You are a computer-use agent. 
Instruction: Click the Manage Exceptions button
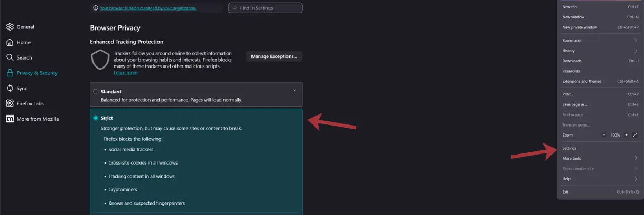click(274, 56)
